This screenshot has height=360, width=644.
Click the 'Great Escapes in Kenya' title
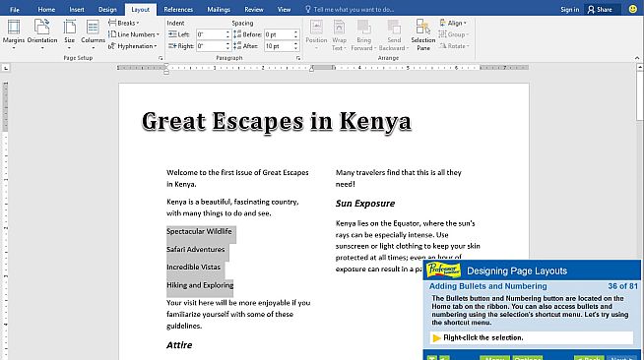click(x=277, y=122)
